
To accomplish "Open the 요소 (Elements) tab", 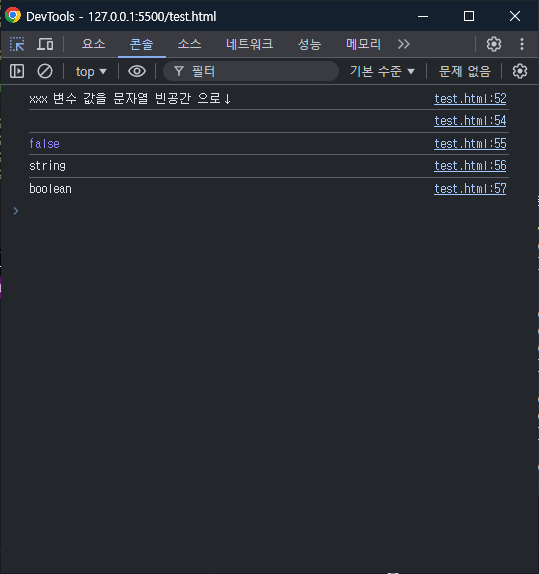I will click(x=93, y=44).
